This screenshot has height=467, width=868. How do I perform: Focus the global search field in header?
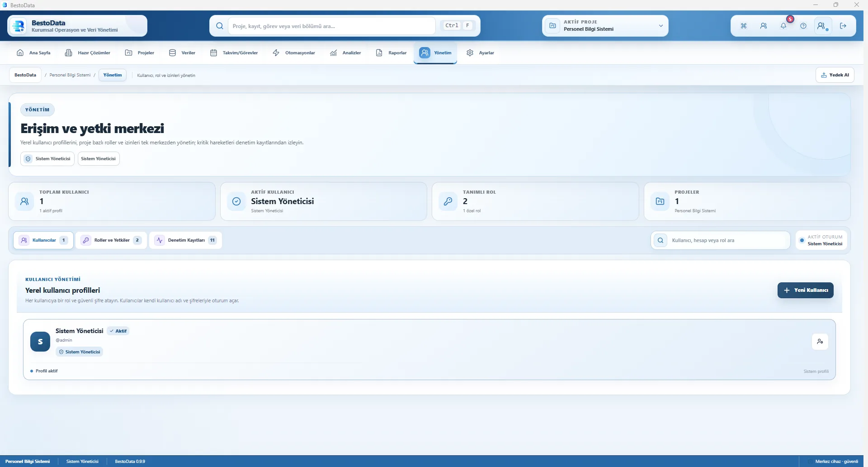pyautogui.click(x=332, y=26)
